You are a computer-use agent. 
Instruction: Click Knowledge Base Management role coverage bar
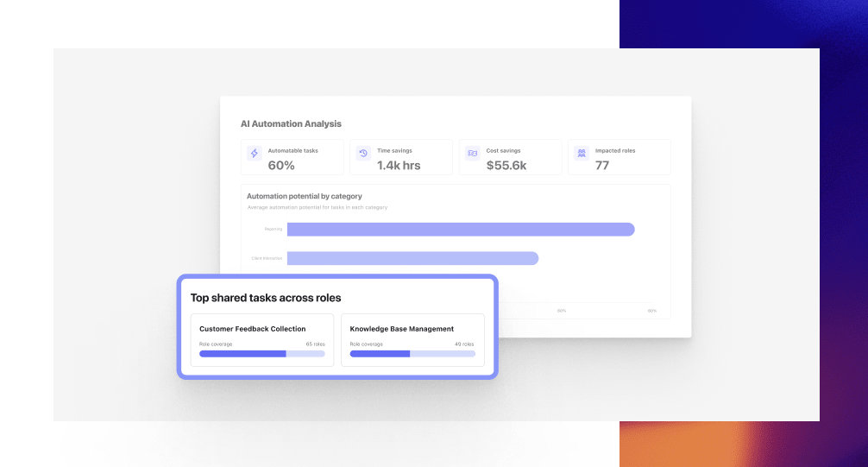coord(412,354)
